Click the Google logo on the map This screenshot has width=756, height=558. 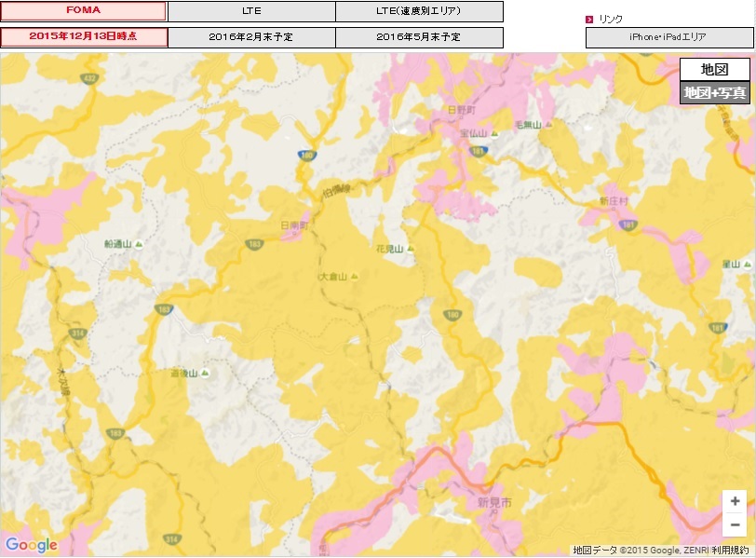coord(31,545)
